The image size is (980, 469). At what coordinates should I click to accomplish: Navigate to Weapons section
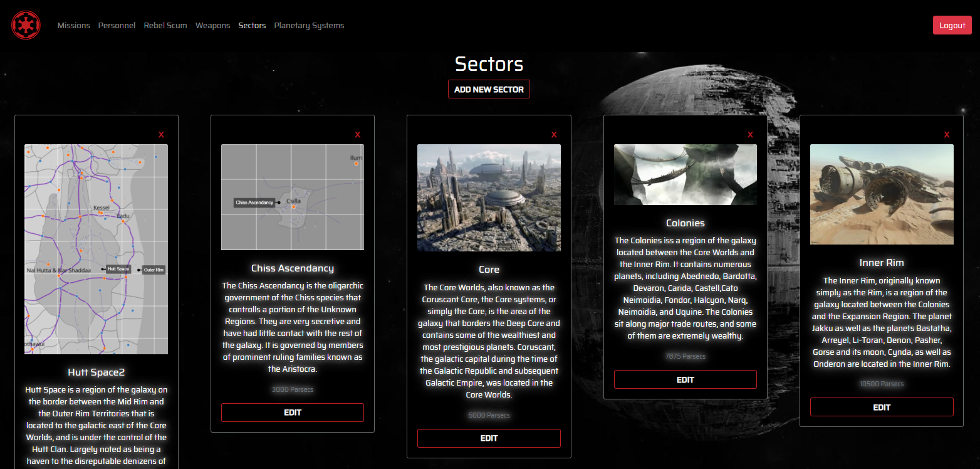[x=213, y=26]
